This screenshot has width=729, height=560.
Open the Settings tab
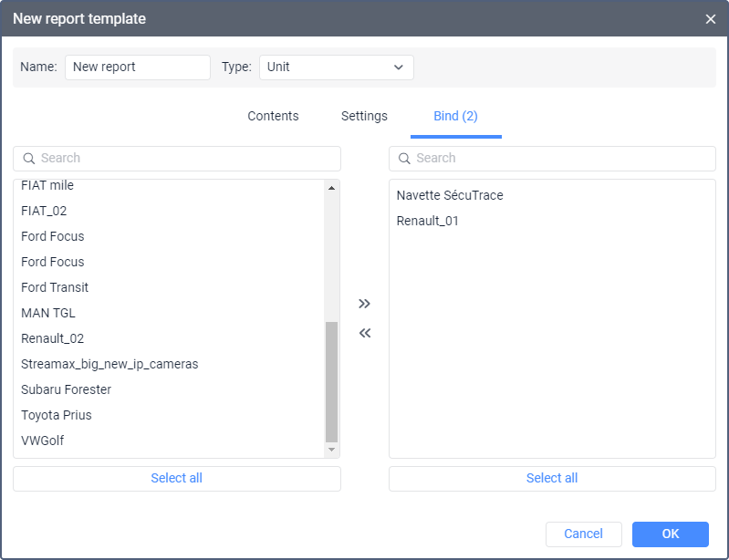pos(364,116)
